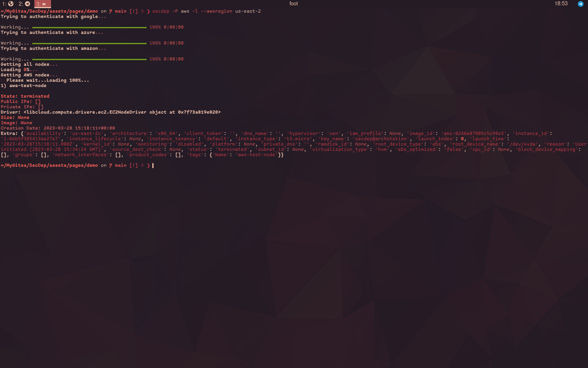Open Telegram from the system tray
The image size is (588, 368).
(580, 4)
